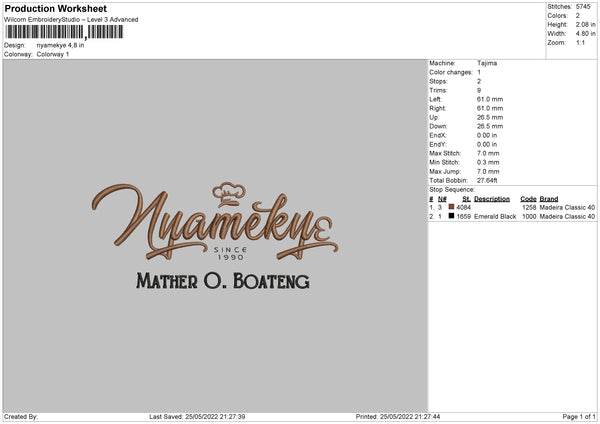Click the barcode under the worksheet title
Image resolution: width=600 pixels, height=424 pixels.
65,32
